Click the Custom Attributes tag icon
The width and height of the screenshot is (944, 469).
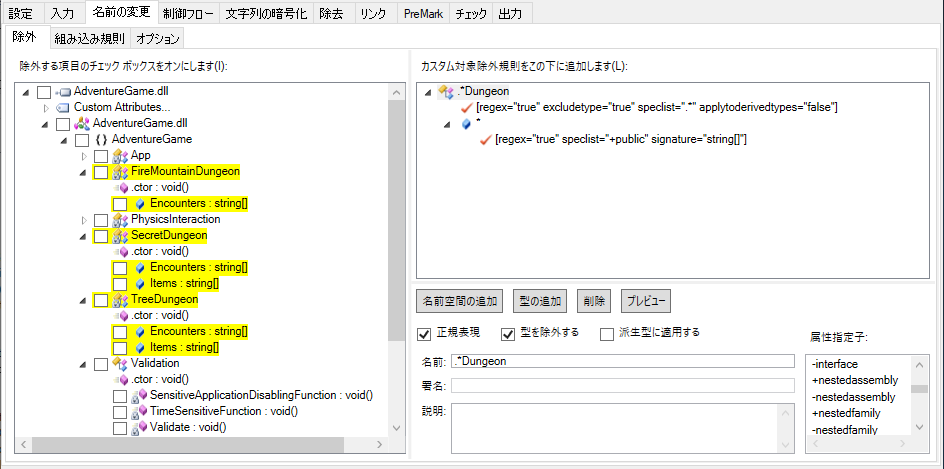(63, 108)
